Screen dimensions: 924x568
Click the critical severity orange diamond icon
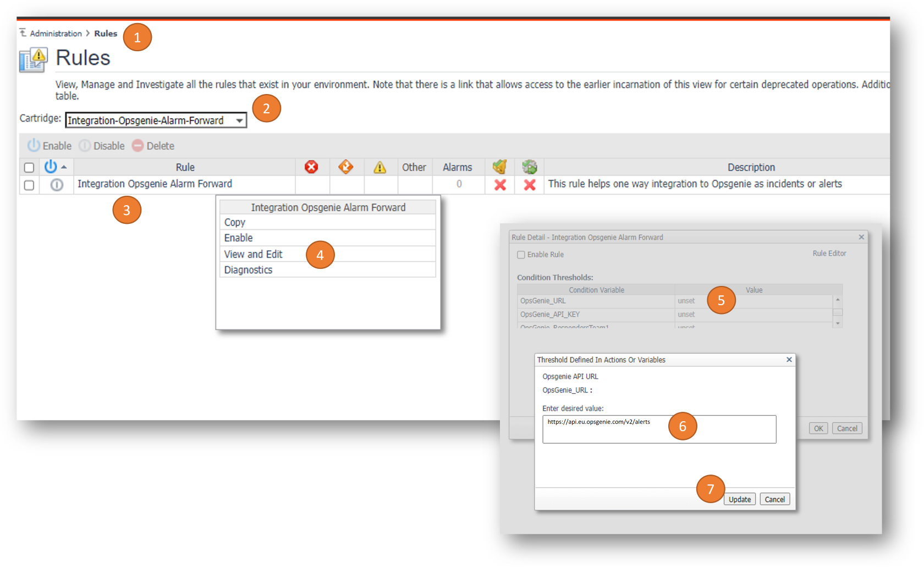pos(345,167)
